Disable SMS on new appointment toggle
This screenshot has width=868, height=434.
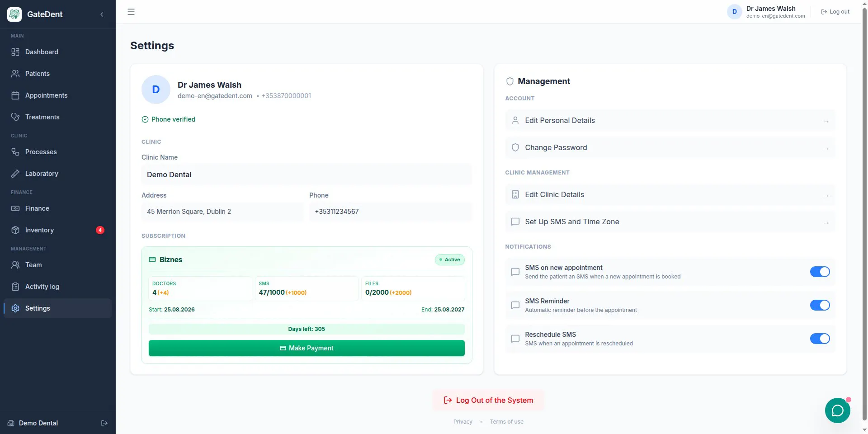tap(820, 272)
